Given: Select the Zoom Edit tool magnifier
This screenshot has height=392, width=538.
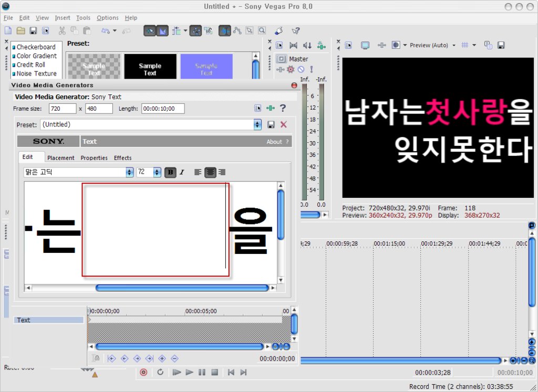Looking at the screenshot, I should 262,30.
